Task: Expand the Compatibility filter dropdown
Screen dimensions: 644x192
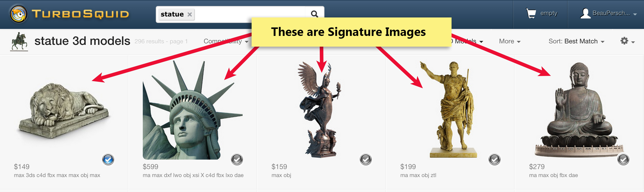Action: (x=226, y=41)
